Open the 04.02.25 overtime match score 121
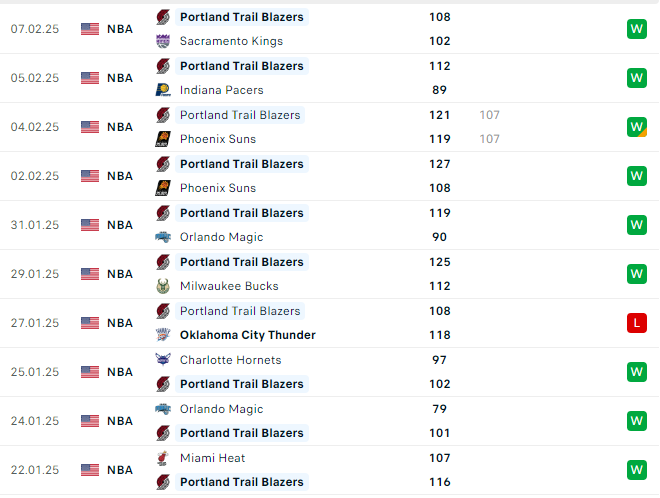The height and width of the screenshot is (498, 660). click(439, 115)
